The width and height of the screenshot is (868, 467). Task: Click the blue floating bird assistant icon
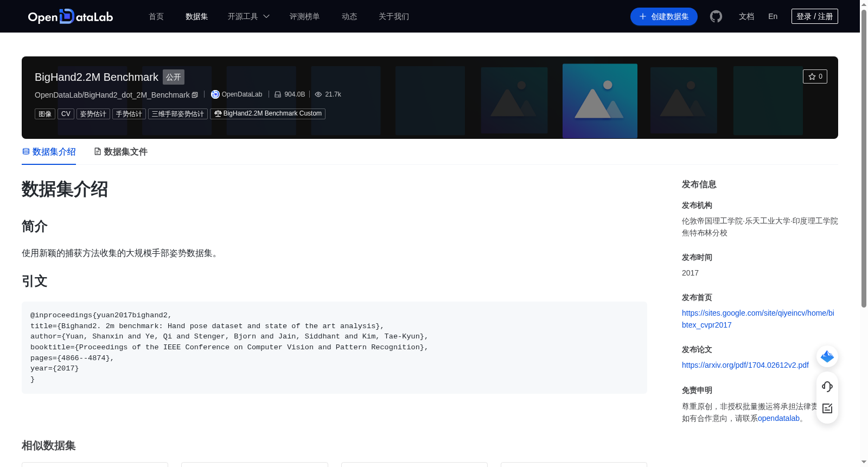[x=827, y=356]
